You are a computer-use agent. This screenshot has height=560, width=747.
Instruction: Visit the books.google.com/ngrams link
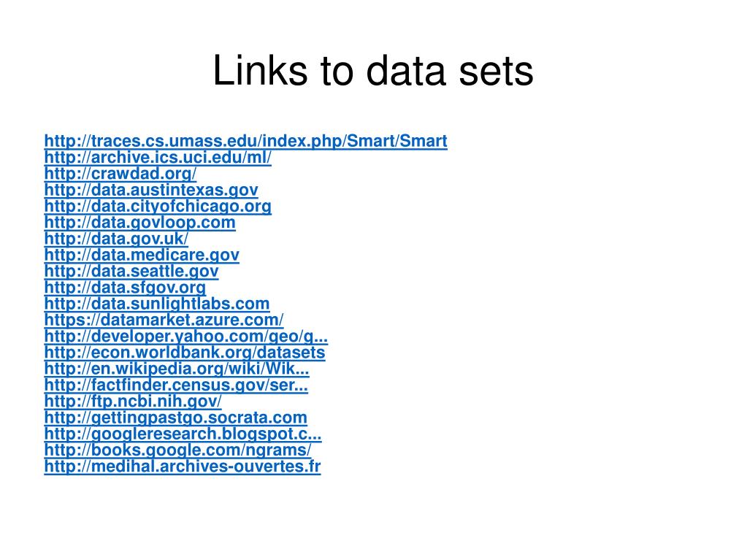pos(177,450)
